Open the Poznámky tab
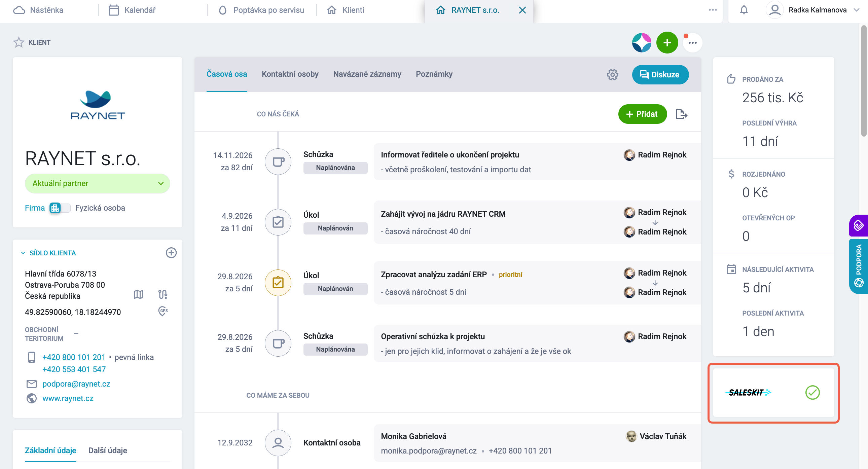Viewport: 868px width, 469px height. tap(434, 74)
